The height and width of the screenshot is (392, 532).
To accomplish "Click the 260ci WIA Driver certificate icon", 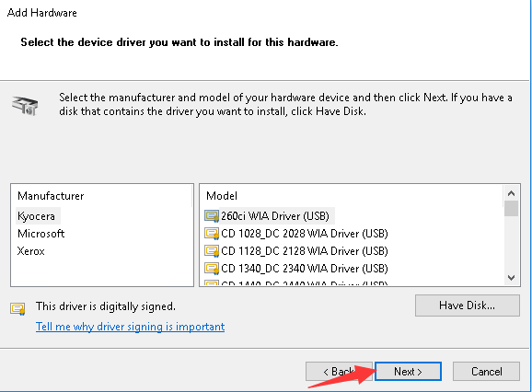I will (212, 216).
